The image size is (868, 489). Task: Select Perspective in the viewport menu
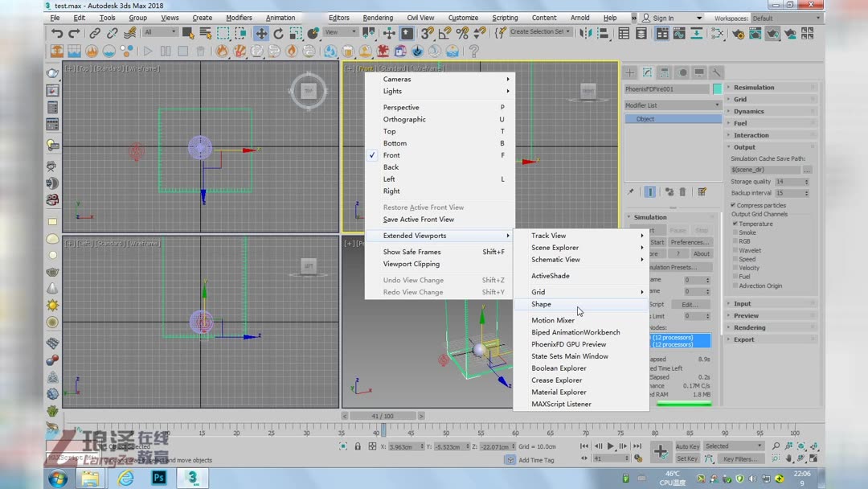[x=401, y=107]
